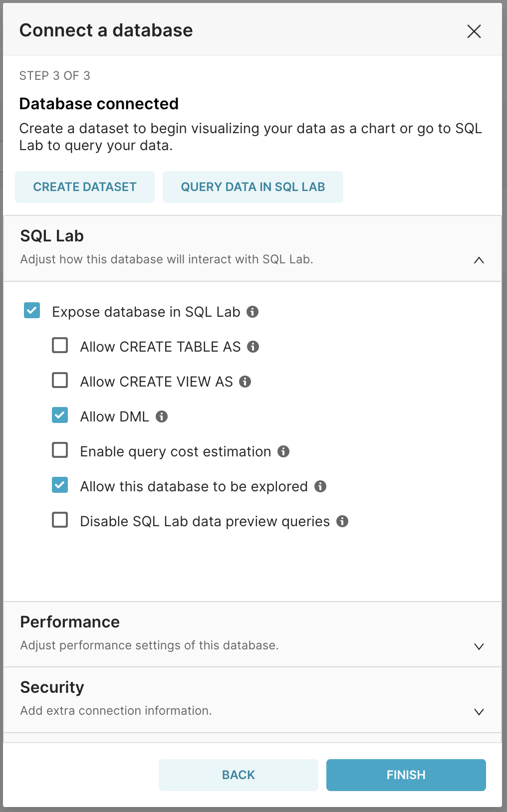
Task: Select QUERY DATA IN SQL LAB
Action: 253,187
